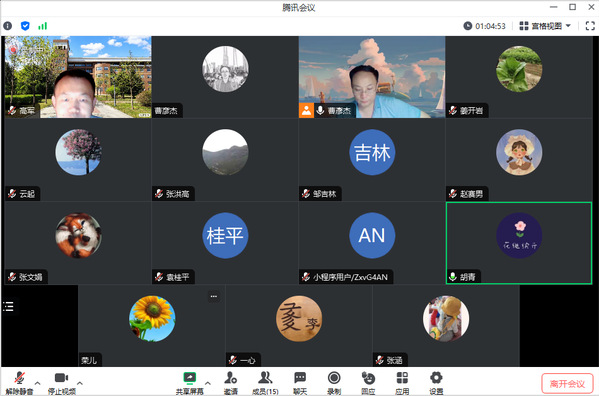The height and width of the screenshot is (396, 599).
Task: Toggle 解除静音 microphone unmute
Action: 19,383
